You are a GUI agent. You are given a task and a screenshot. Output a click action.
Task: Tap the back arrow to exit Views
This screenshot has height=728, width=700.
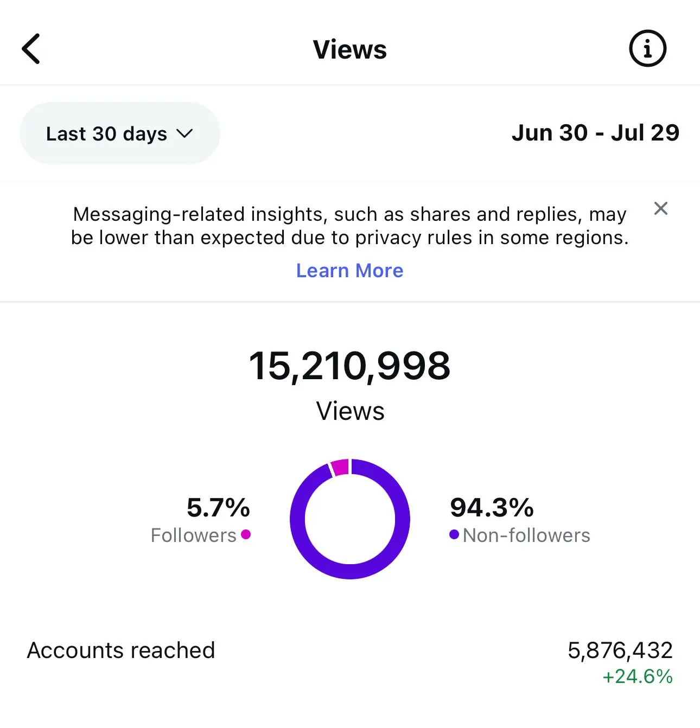point(31,48)
